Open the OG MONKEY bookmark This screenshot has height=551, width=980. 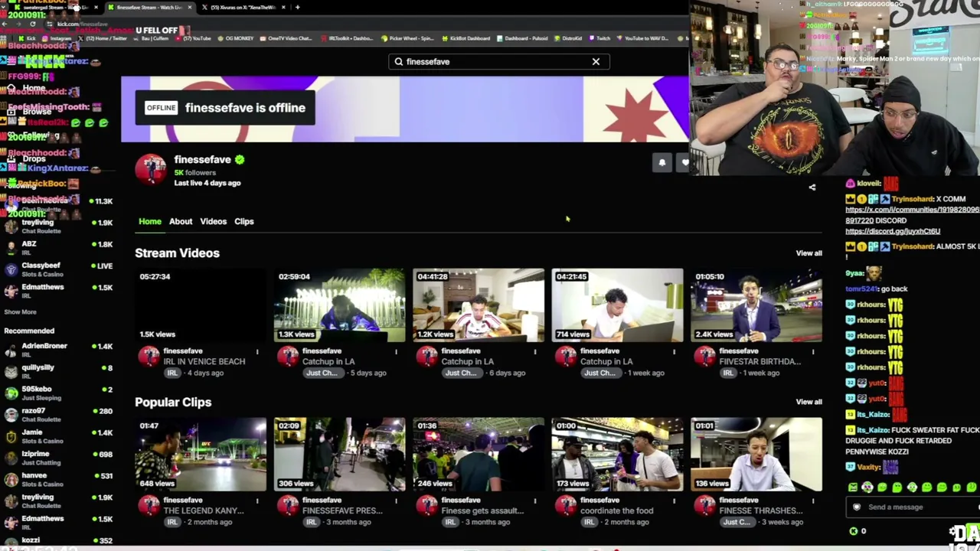click(x=235, y=38)
